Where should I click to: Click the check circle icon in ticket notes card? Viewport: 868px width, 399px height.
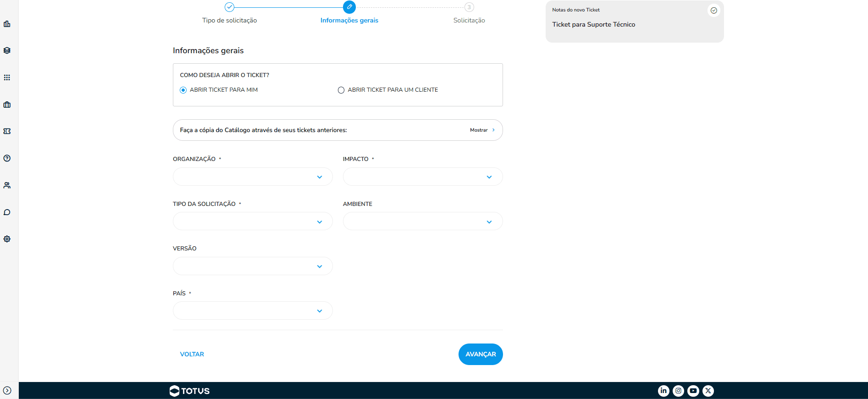[x=714, y=11]
